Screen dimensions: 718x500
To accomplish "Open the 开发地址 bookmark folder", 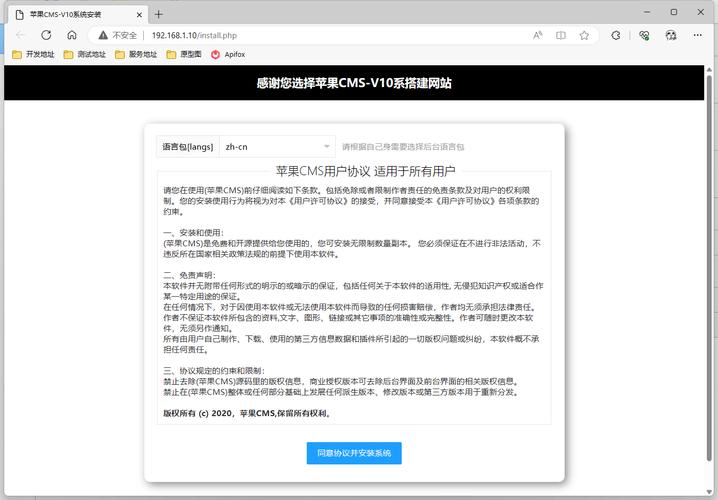I will [x=33, y=54].
